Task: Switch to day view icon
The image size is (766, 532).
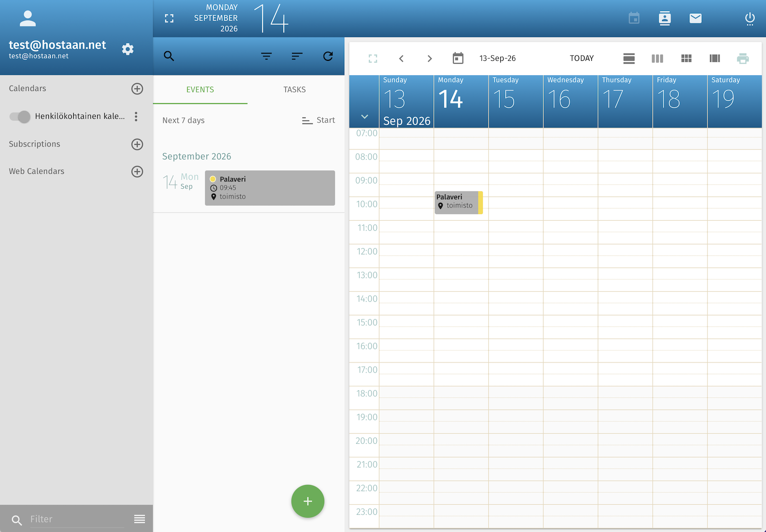Action: tap(629, 58)
